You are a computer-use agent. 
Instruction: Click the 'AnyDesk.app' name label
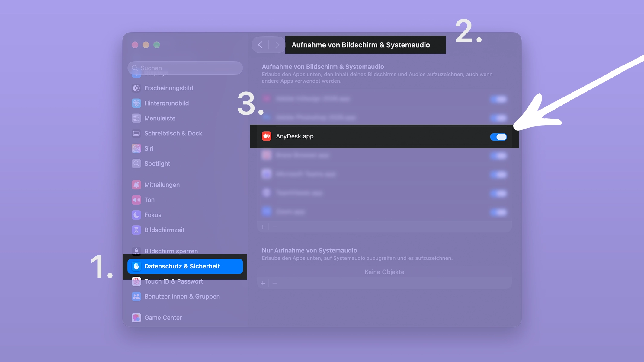pyautogui.click(x=295, y=136)
